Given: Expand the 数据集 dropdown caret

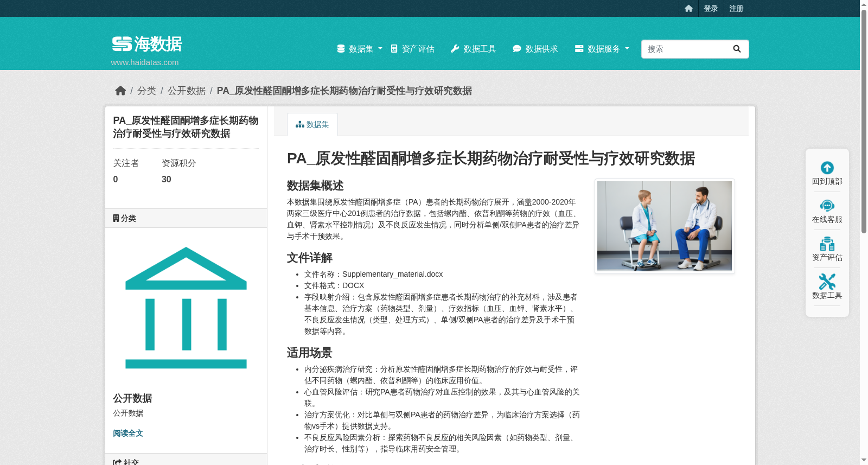Looking at the screenshot, I should tap(380, 49).
